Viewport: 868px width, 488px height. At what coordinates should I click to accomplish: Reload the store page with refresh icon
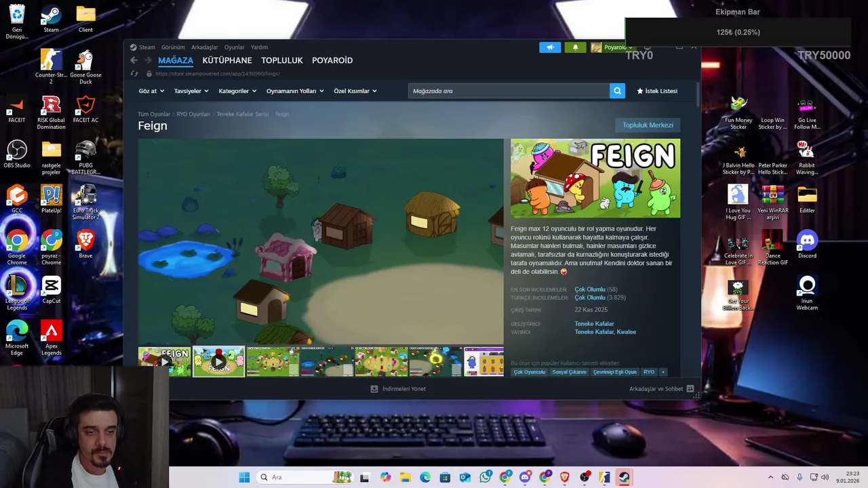click(134, 73)
